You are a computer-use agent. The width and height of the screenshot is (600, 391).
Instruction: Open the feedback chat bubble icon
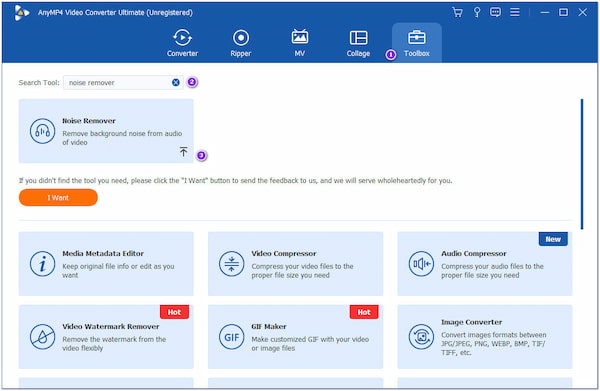pyautogui.click(x=495, y=12)
